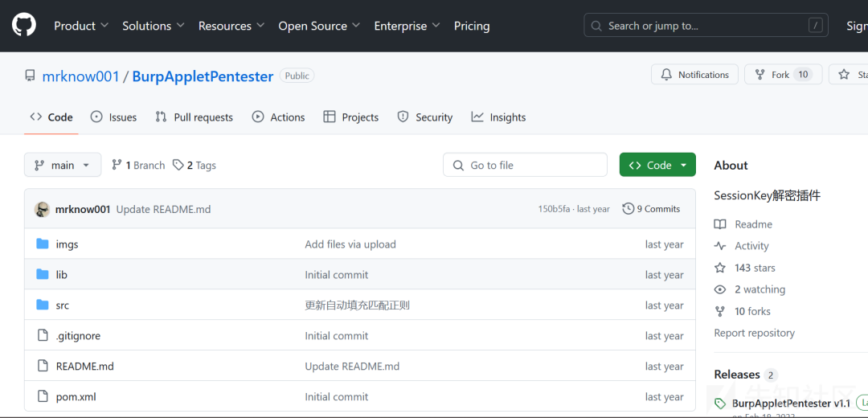The height and width of the screenshot is (418, 868).
Task: Open the mrknow001 owner profile link
Action: (x=81, y=76)
